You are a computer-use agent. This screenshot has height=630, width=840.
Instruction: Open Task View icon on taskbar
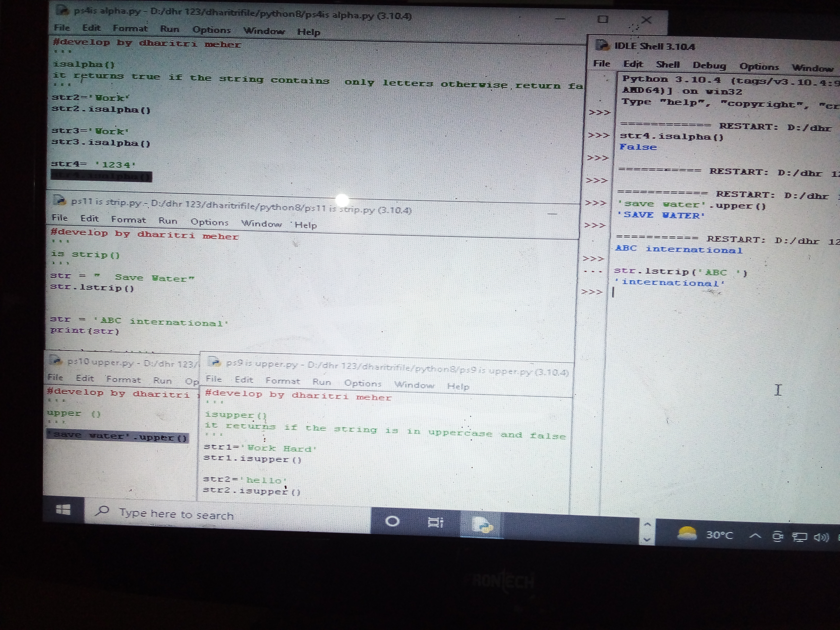click(435, 522)
